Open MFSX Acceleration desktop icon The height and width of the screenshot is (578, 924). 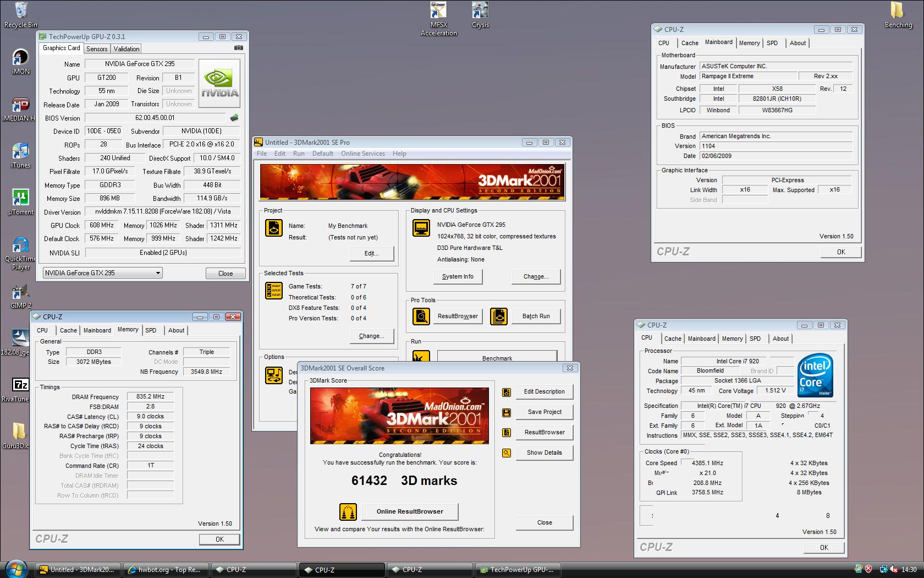(438, 19)
